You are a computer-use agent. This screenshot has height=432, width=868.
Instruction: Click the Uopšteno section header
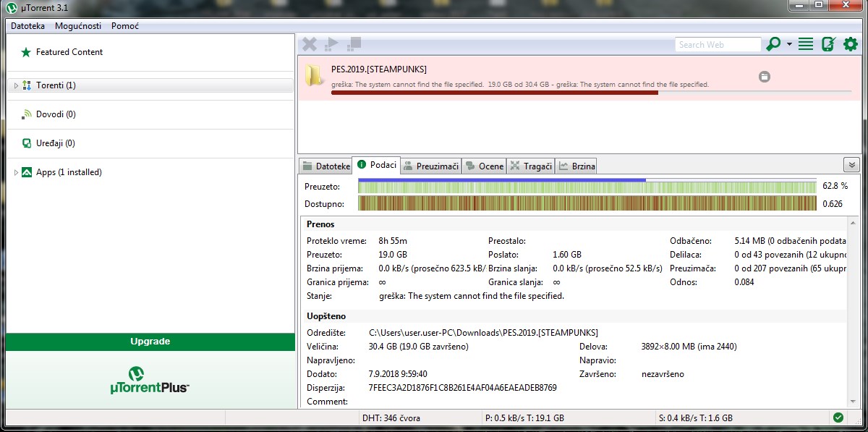coord(326,316)
